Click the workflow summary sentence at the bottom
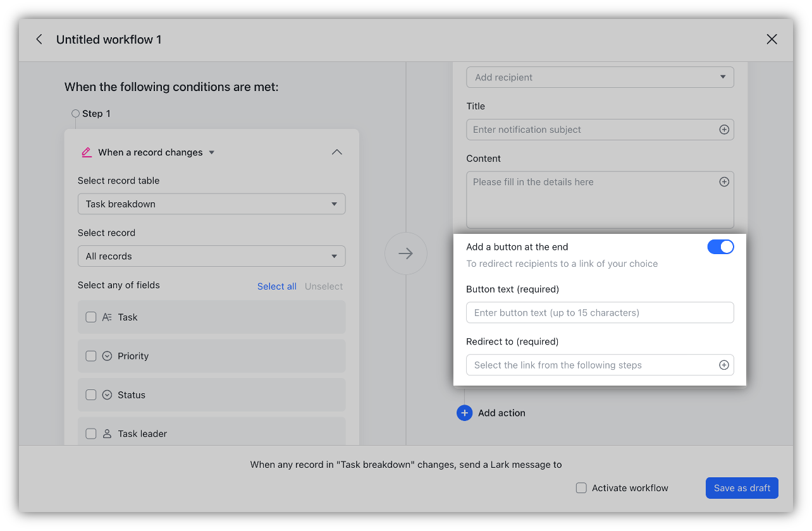Image resolution: width=812 pixels, height=531 pixels. pos(406,465)
